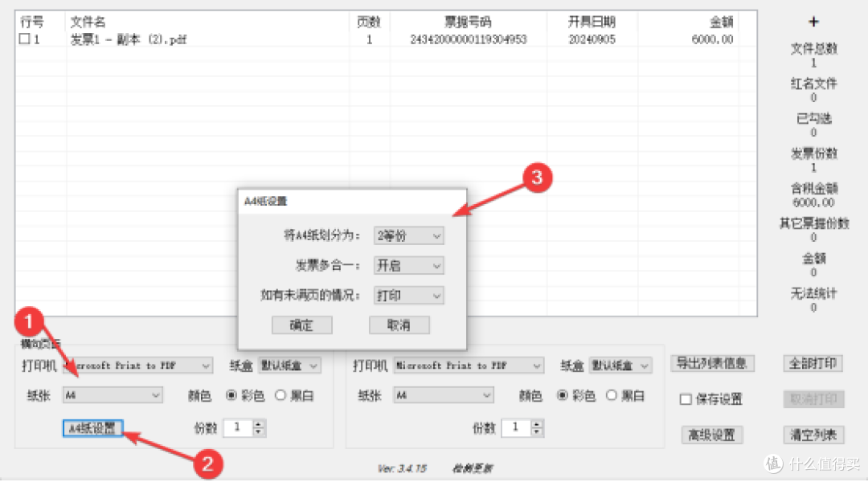This screenshot has height=482, width=868.
Task: Select the file 发票1 - 副本 (2).pdf
Action: coord(129,39)
